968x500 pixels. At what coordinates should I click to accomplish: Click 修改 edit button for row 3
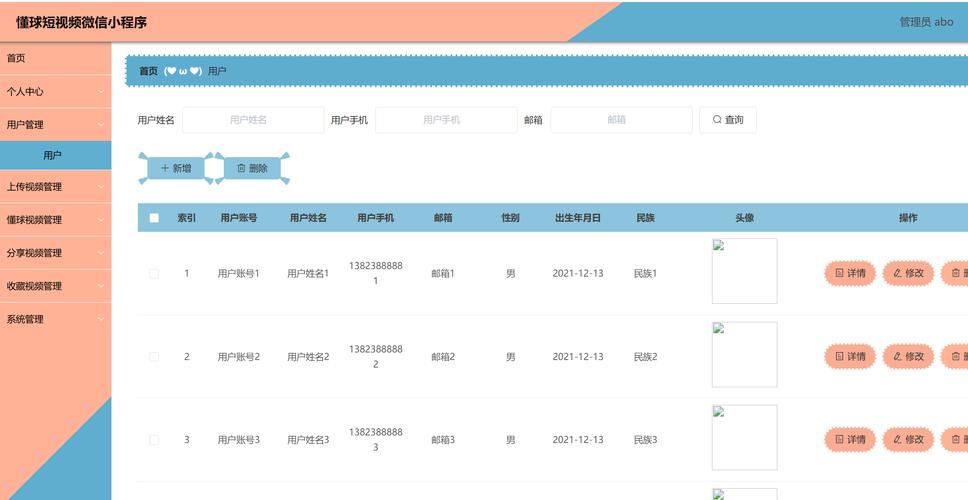(908, 439)
